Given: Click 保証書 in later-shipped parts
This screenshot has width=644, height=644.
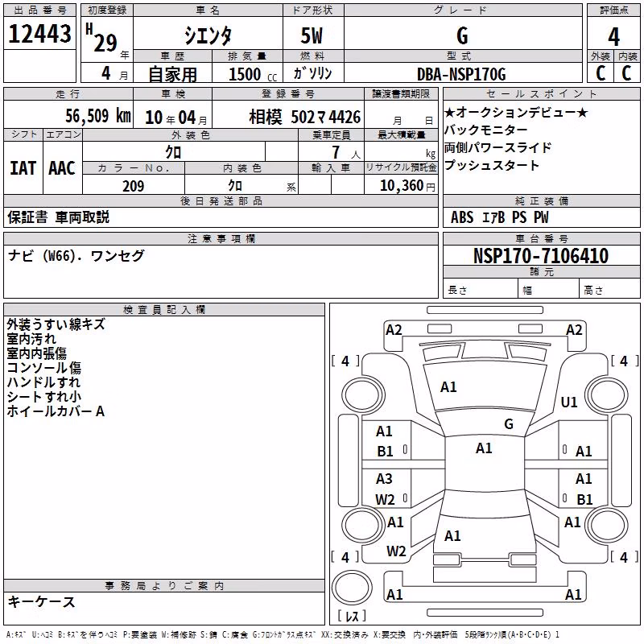Looking at the screenshot, I should (x=27, y=217).
